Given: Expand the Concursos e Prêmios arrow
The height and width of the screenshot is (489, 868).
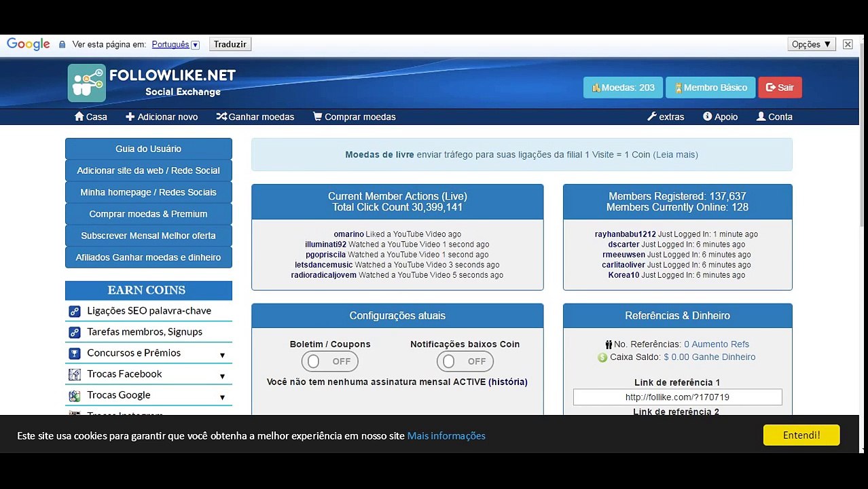Looking at the screenshot, I should tap(222, 355).
